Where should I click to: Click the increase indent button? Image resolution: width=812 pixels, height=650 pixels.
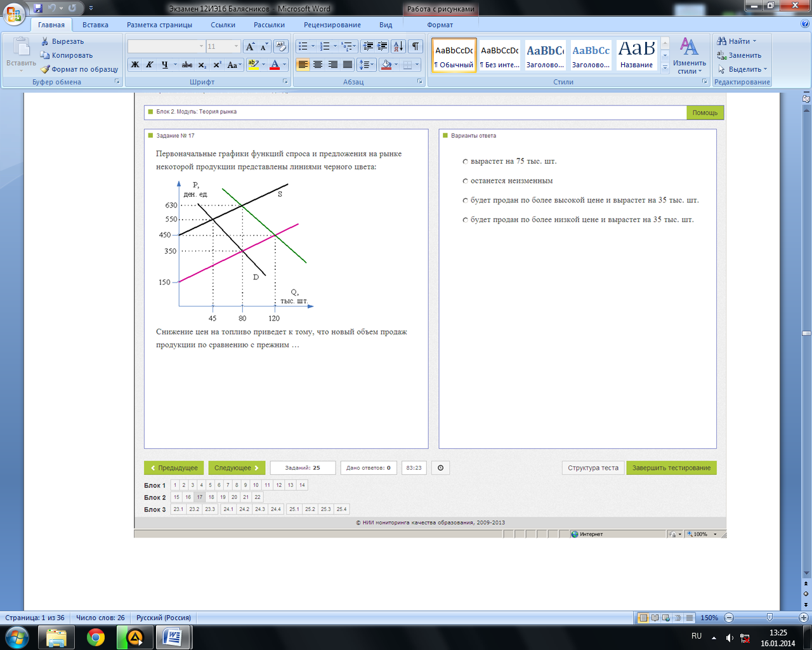pyautogui.click(x=382, y=46)
